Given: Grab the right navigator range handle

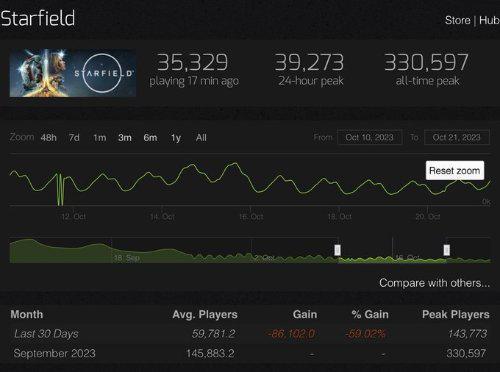Looking at the screenshot, I should click(x=447, y=250).
